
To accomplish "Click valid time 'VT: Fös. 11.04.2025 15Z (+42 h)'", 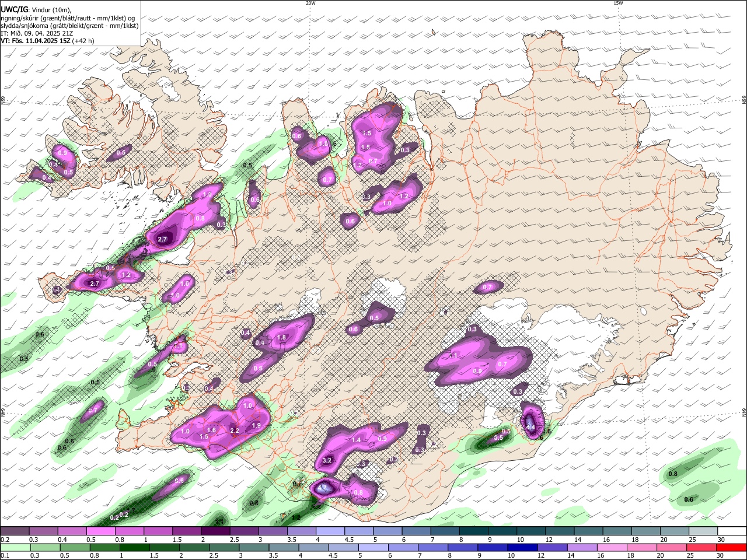I will [x=47, y=41].
